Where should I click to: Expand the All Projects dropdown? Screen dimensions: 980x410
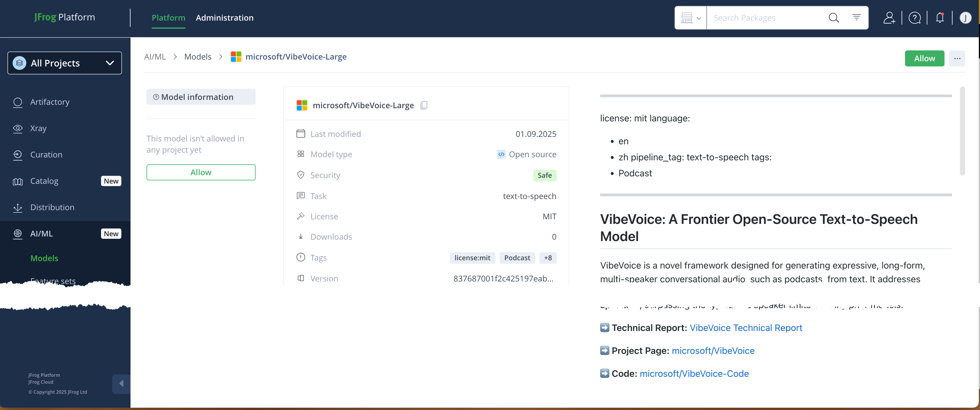click(x=65, y=63)
